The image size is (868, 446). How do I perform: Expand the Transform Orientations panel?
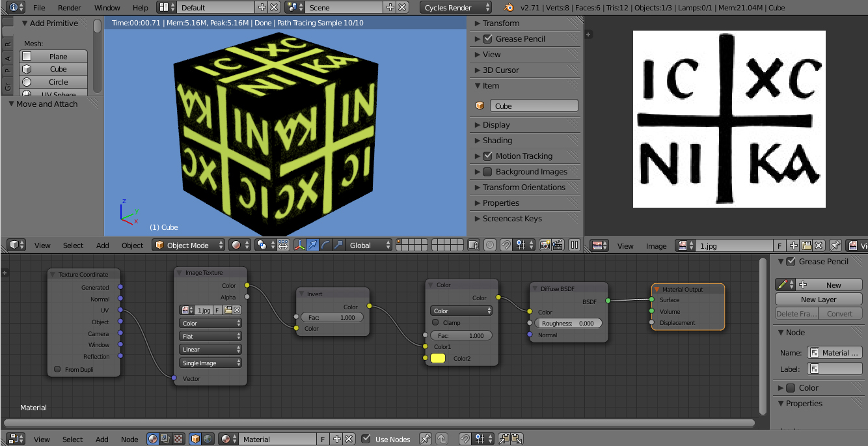[523, 188]
